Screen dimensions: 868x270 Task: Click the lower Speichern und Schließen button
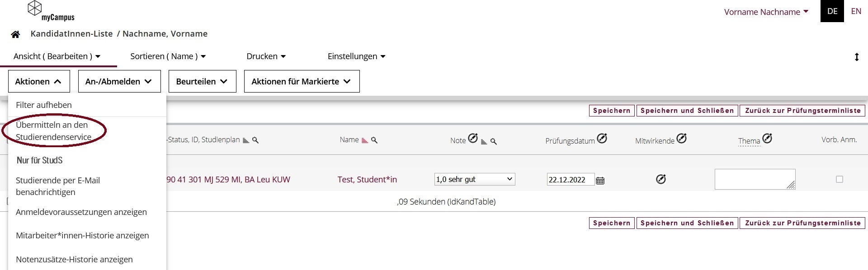coord(687,223)
